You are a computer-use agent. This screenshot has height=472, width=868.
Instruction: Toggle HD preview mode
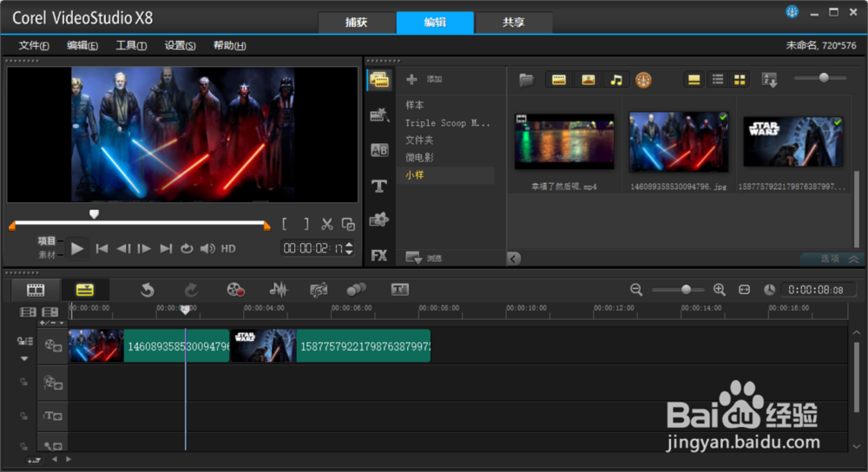click(x=228, y=249)
